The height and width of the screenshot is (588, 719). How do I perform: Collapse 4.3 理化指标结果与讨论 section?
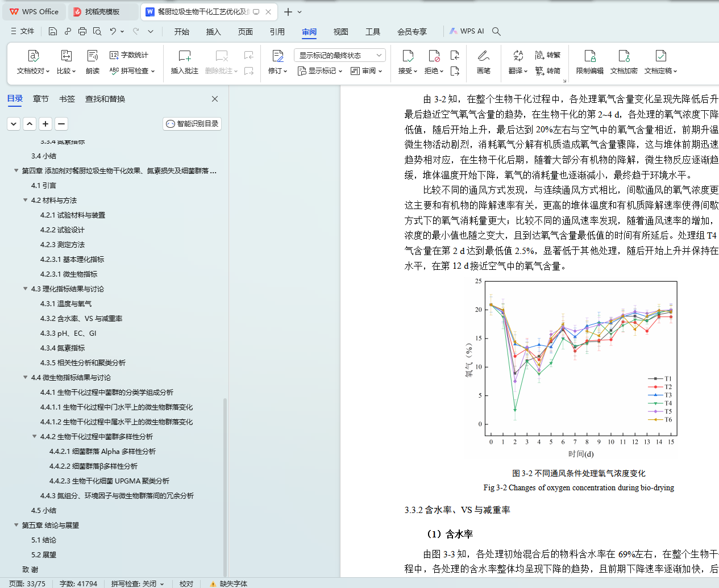coord(25,289)
